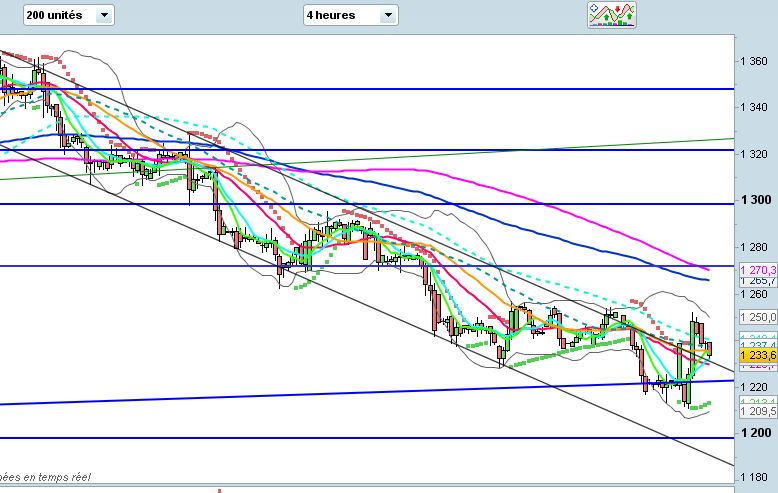The width and height of the screenshot is (778, 493).
Task: Open the indicators icon with colored chart lines
Action: 612,14
